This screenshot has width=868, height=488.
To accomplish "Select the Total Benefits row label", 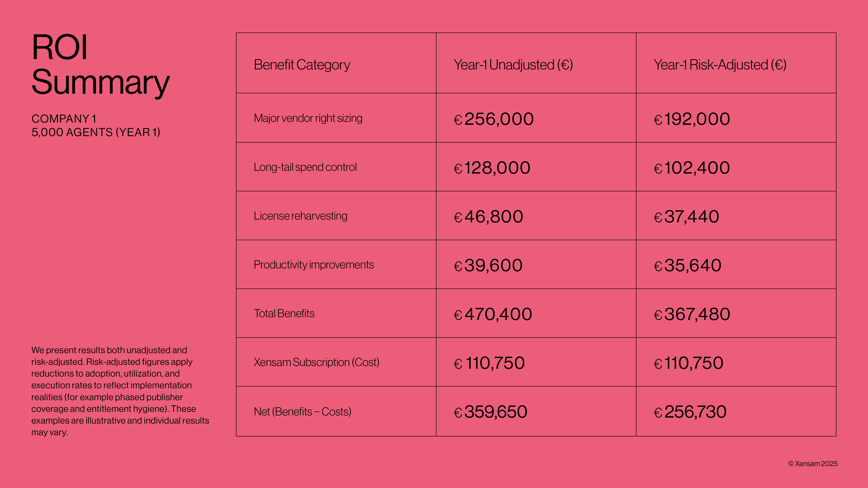I will (x=284, y=314).
